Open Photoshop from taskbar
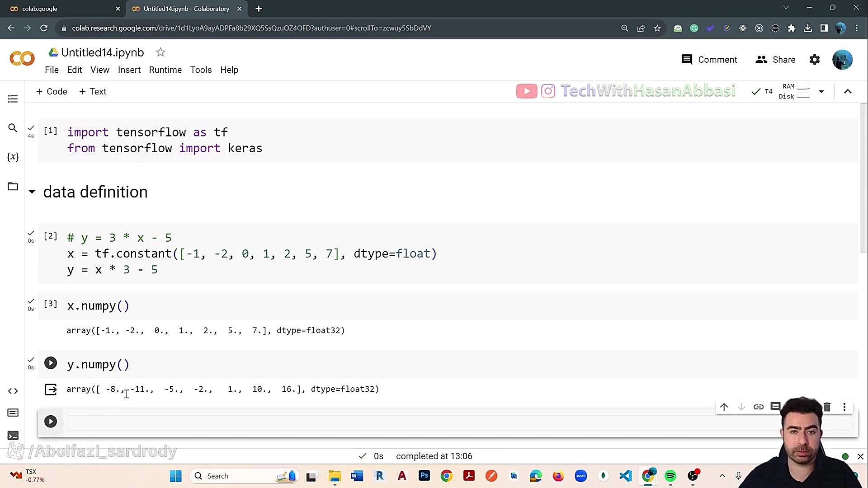 click(424, 476)
